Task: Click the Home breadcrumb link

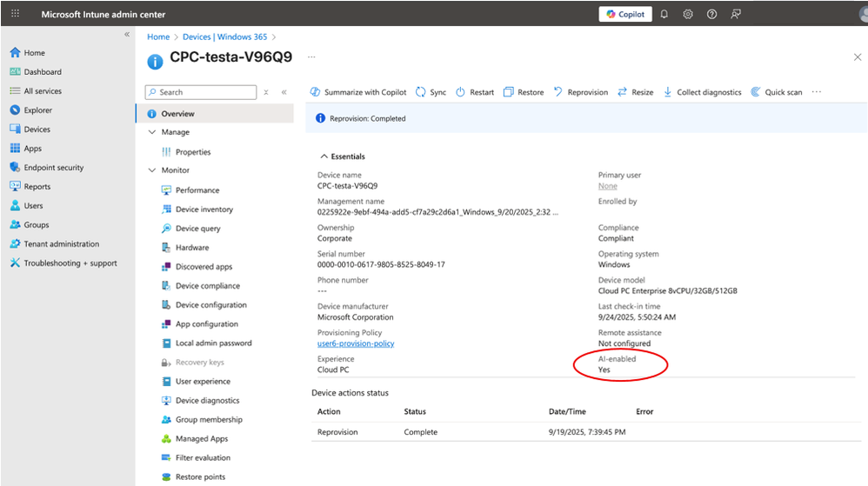Action: click(158, 37)
